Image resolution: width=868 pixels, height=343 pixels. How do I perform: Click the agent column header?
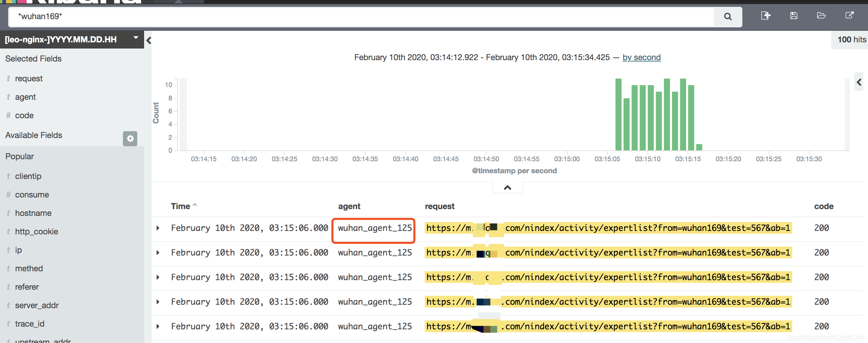tap(349, 206)
